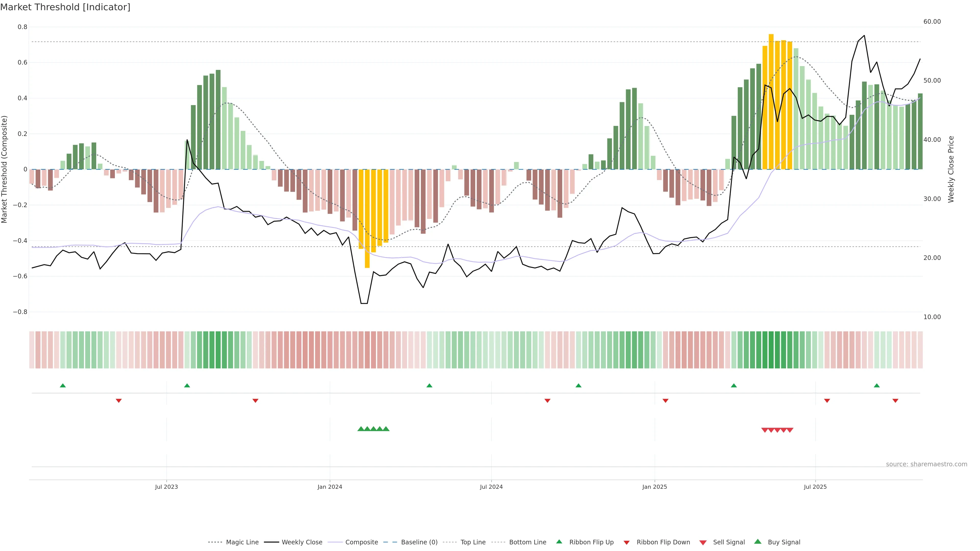
Task: Click the Bottom Line legend item
Action: coord(527,542)
